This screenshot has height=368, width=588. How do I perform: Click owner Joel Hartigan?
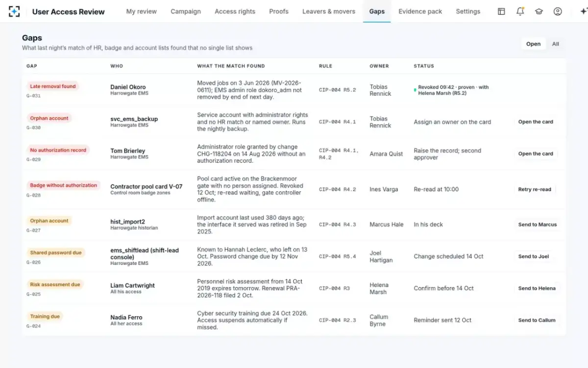click(381, 257)
